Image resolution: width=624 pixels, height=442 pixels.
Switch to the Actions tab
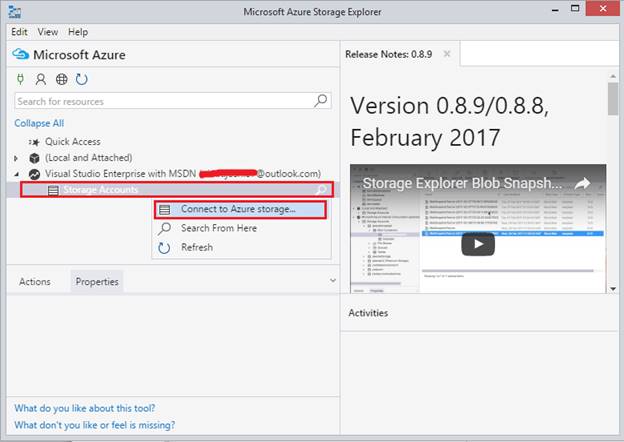[x=35, y=282]
